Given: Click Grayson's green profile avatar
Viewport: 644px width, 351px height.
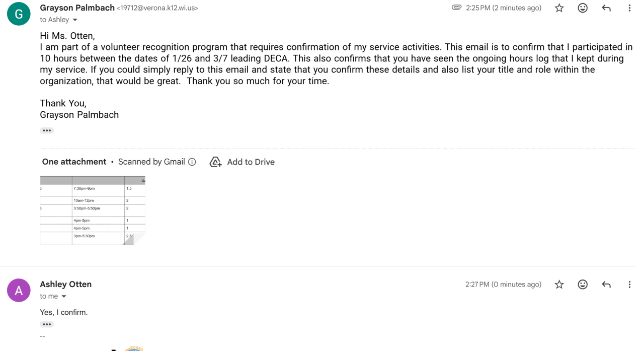Looking at the screenshot, I should (19, 14).
